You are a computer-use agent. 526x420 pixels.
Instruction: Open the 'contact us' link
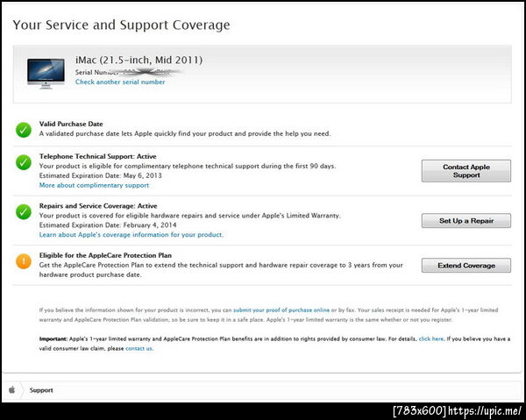[139, 349]
